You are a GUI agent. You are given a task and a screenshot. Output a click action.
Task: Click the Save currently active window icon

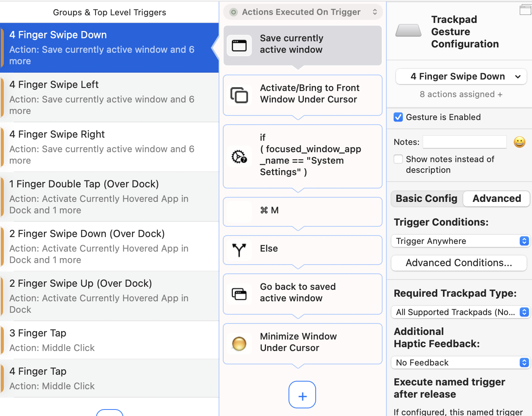(239, 45)
